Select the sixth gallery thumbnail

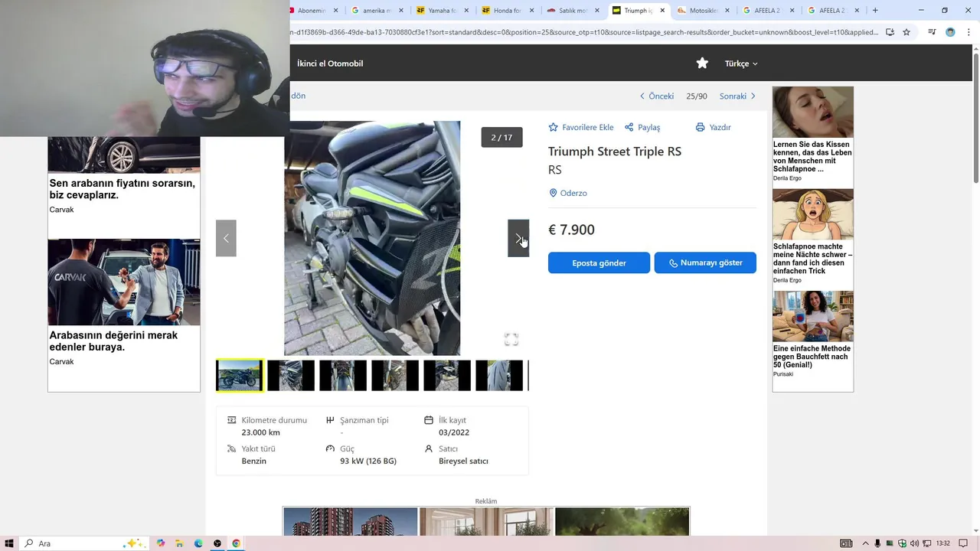click(x=499, y=376)
